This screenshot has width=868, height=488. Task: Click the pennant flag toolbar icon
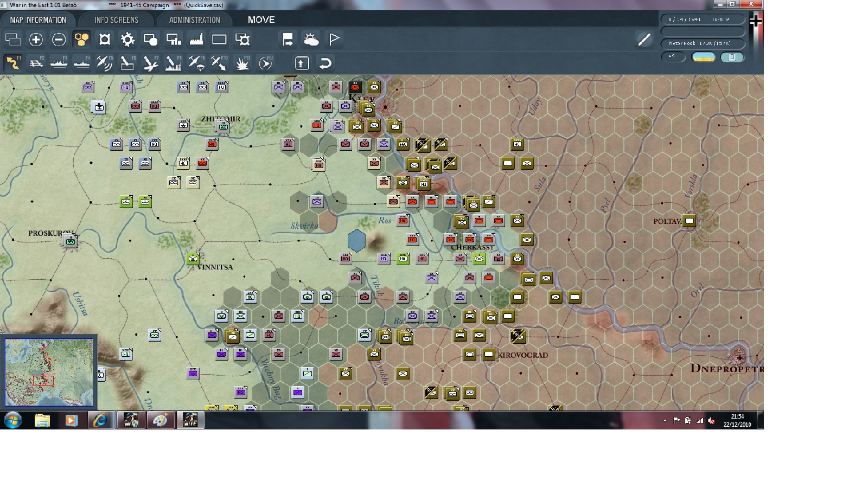334,40
